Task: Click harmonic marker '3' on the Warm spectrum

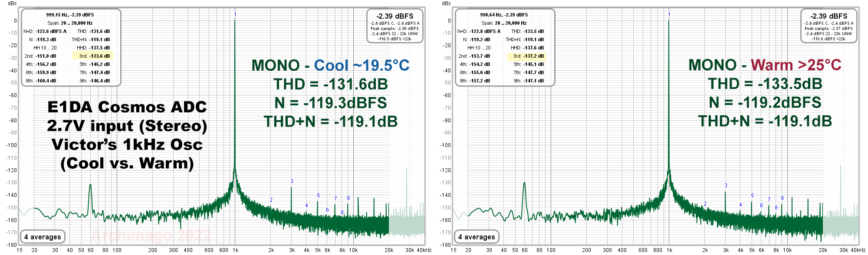Action: point(726,186)
